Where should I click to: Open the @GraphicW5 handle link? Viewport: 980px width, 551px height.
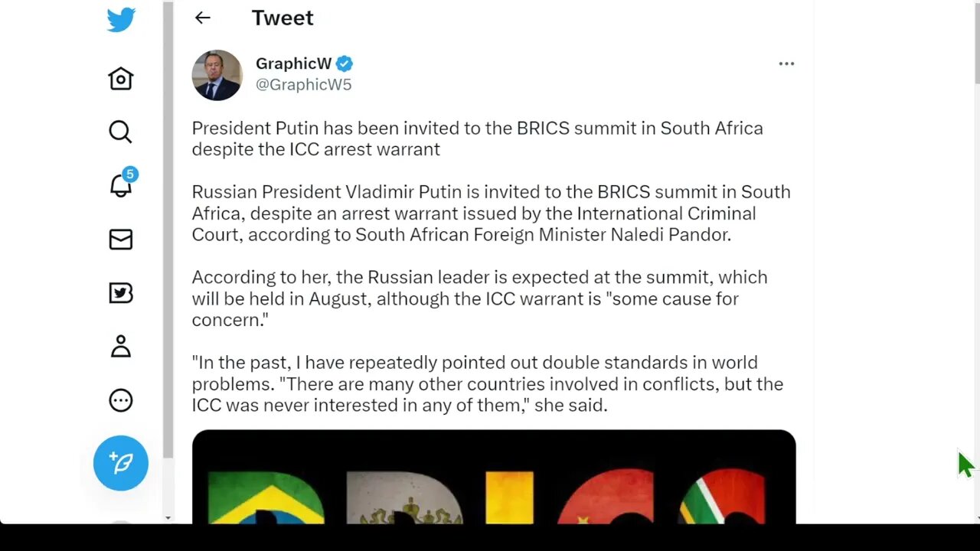click(x=303, y=85)
